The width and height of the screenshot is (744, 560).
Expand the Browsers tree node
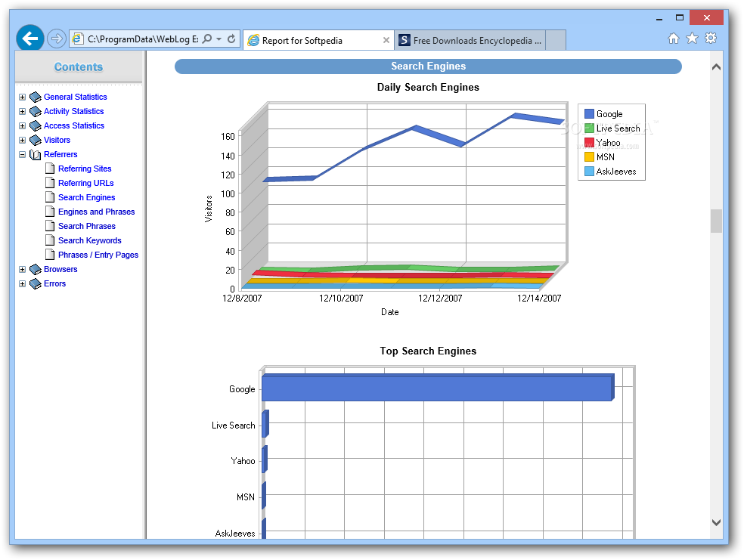[x=22, y=269]
